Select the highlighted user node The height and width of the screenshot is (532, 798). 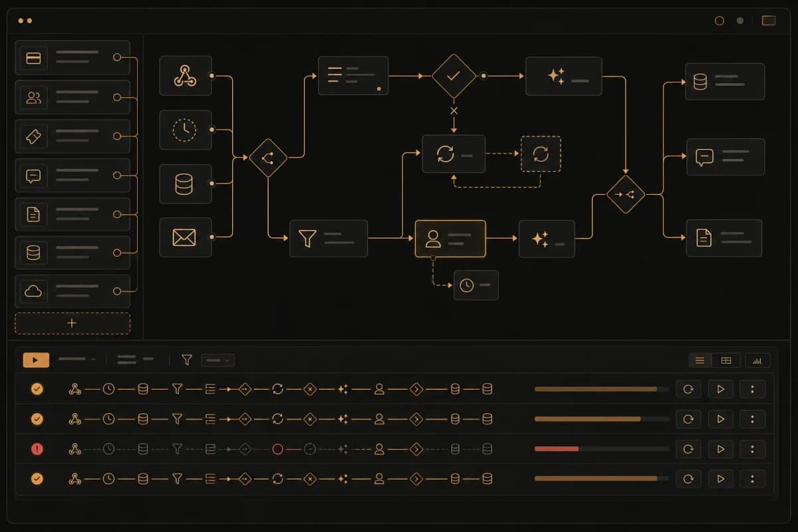(450, 238)
